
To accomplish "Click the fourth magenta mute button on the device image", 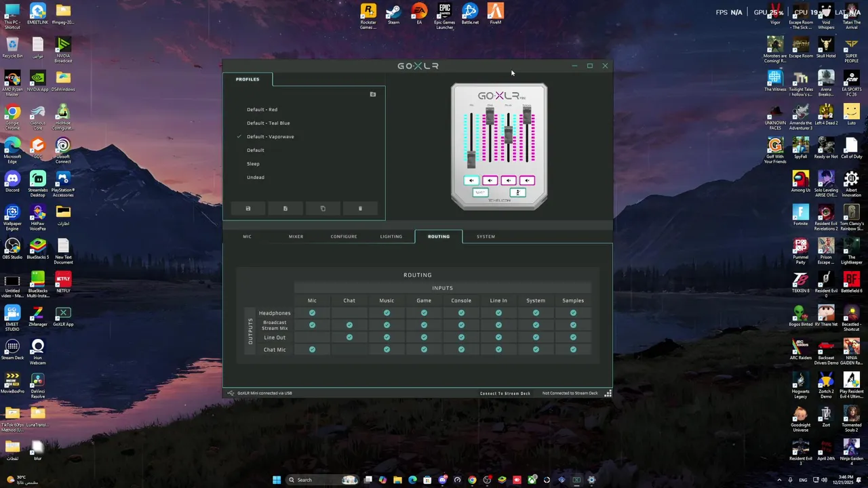I will pos(528,180).
